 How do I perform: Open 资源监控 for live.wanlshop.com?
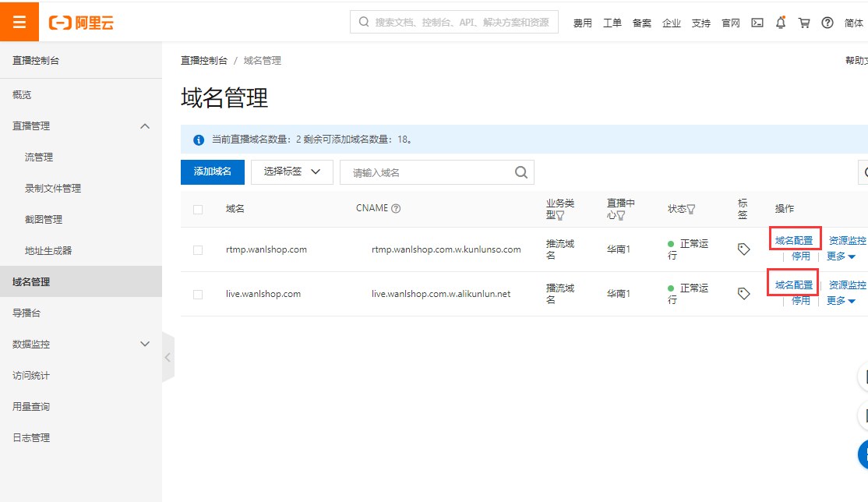pyautogui.click(x=847, y=285)
